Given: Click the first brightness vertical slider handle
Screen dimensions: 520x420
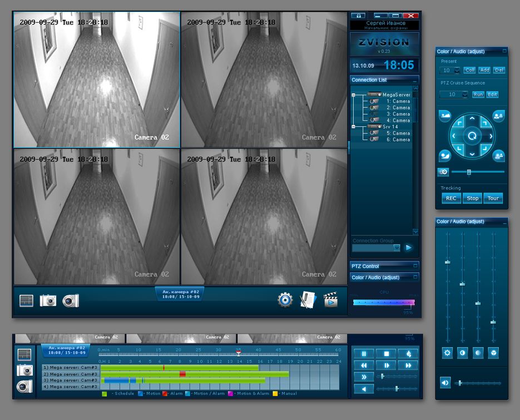Looking at the screenshot, I should click(447, 262).
